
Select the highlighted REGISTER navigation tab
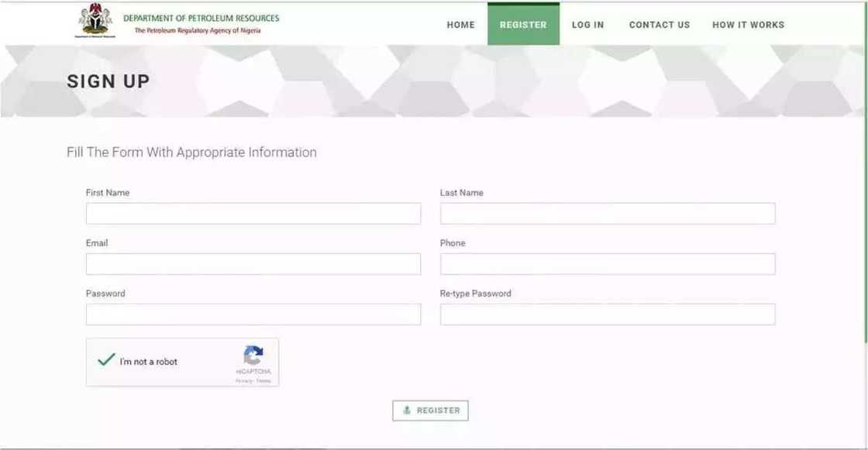523,24
